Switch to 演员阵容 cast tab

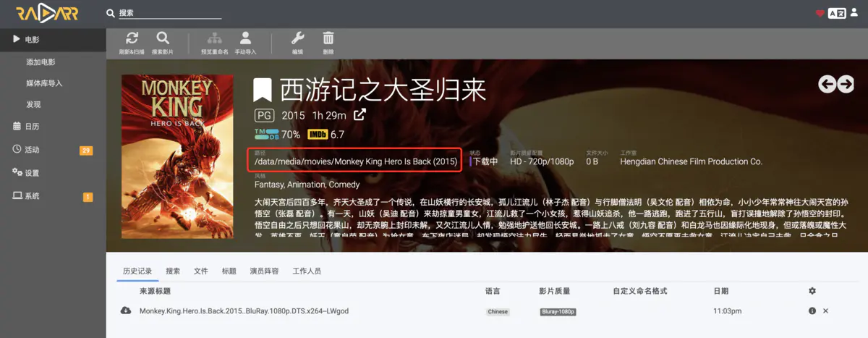coord(264,271)
